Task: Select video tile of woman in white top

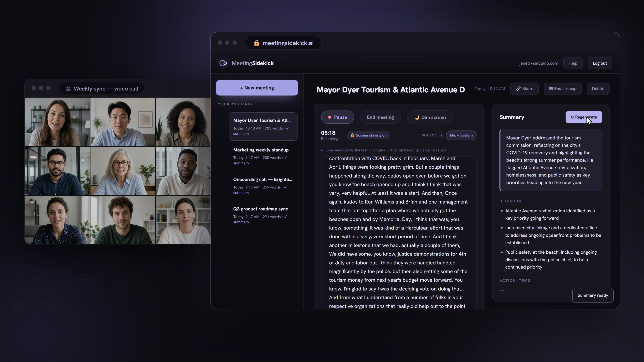Action: [183, 220]
